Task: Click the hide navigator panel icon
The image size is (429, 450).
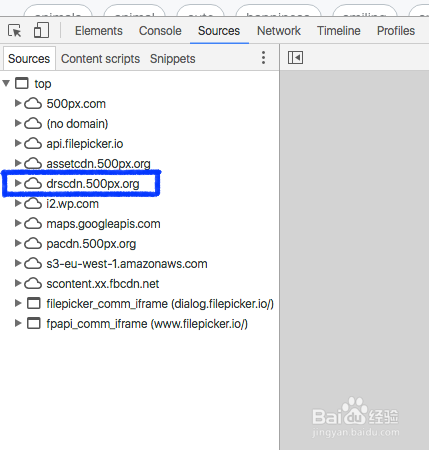Action: point(295,58)
